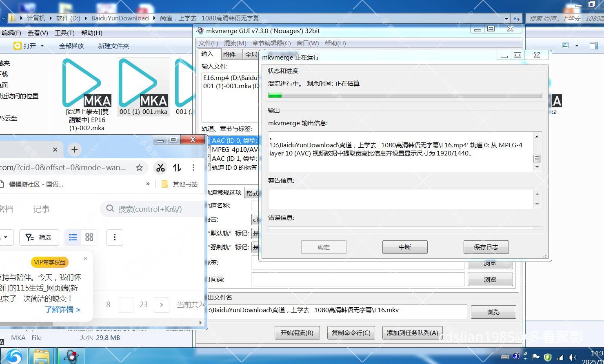This screenshot has height=364, width=604.
Task: Click the 保存日志 save log button
Action: [486, 247]
